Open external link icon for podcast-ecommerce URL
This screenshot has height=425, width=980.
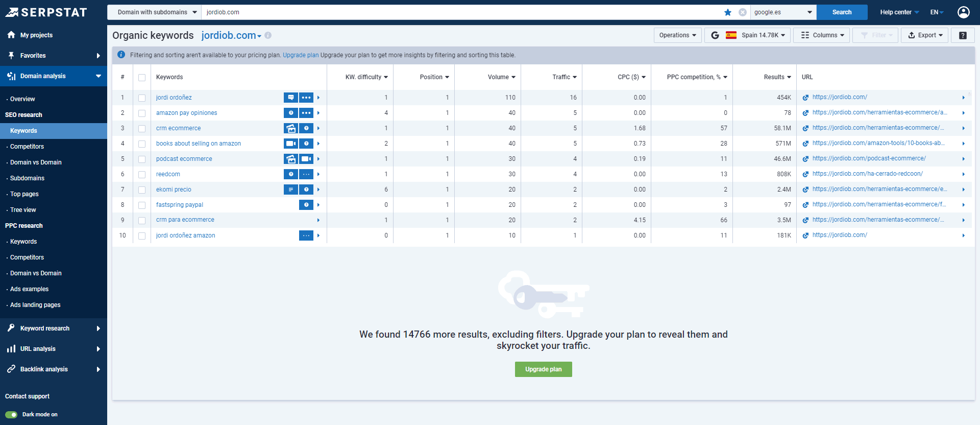pos(805,159)
